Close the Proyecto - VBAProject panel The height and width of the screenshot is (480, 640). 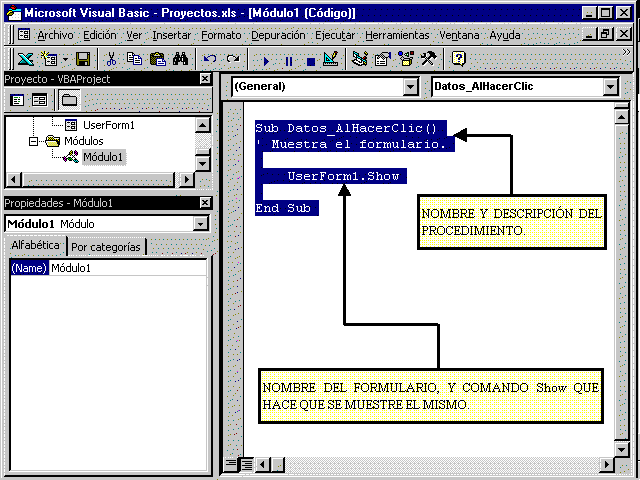click(205, 79)
